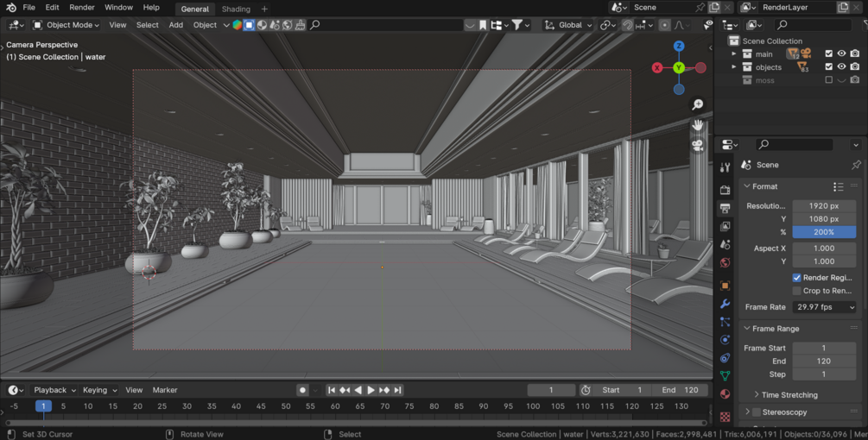Open the Physics properties tab
This screenshot has width=868, height=440.
point(725,339)
